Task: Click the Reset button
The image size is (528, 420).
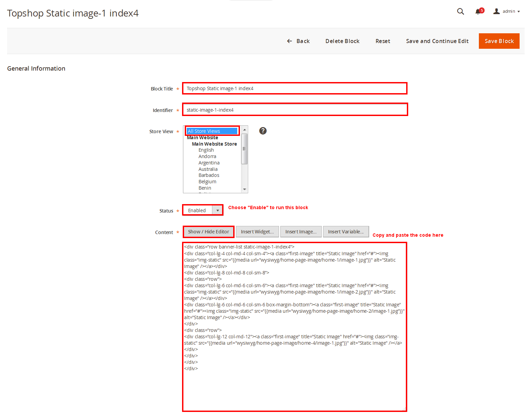Action: coord(383,41)
